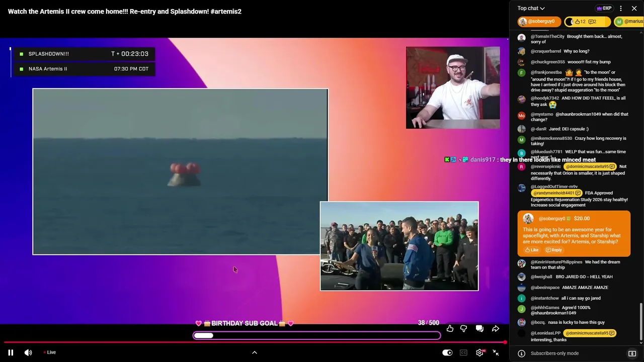Click @chuckgreen355 chat avatar
The height and width of the screenshot is (362, 644).
[x=522, y=62]
